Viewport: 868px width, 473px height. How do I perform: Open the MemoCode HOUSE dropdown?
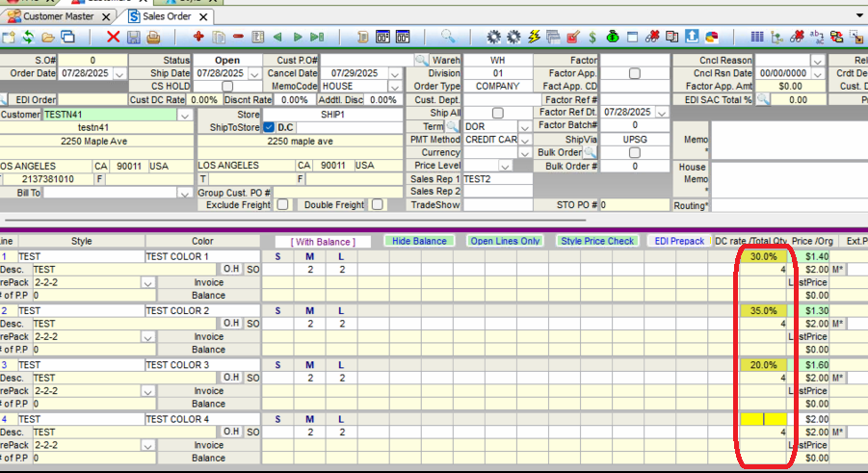click(395, 87)
